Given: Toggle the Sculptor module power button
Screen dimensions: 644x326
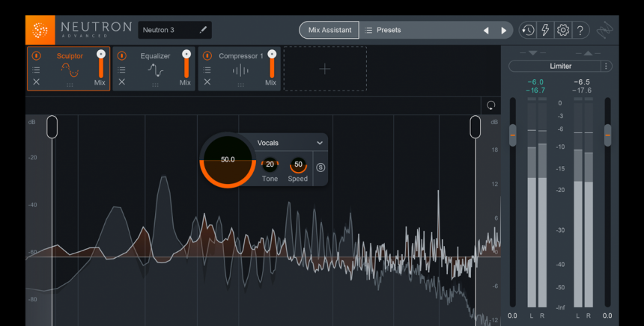Looking at the screenshot, I should pos(36,55).
